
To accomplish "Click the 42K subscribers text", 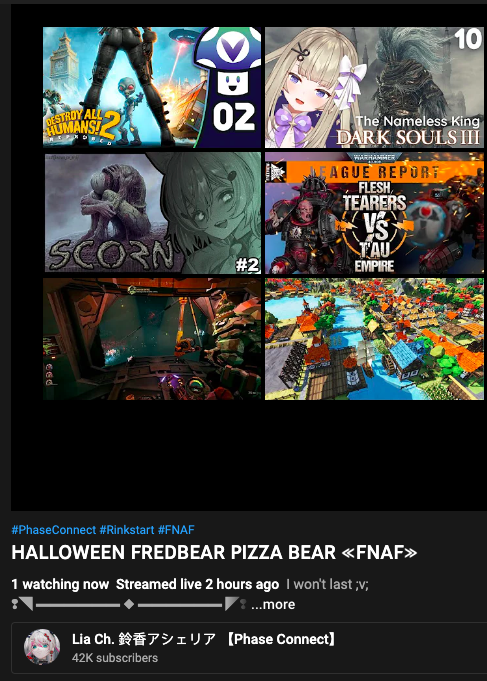I will coord(115,658).
